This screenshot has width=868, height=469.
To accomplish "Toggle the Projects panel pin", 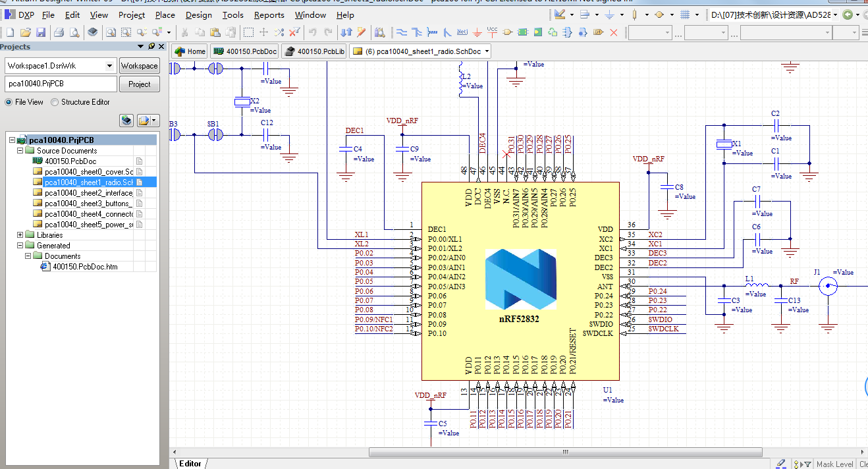I will click(151, 46).
